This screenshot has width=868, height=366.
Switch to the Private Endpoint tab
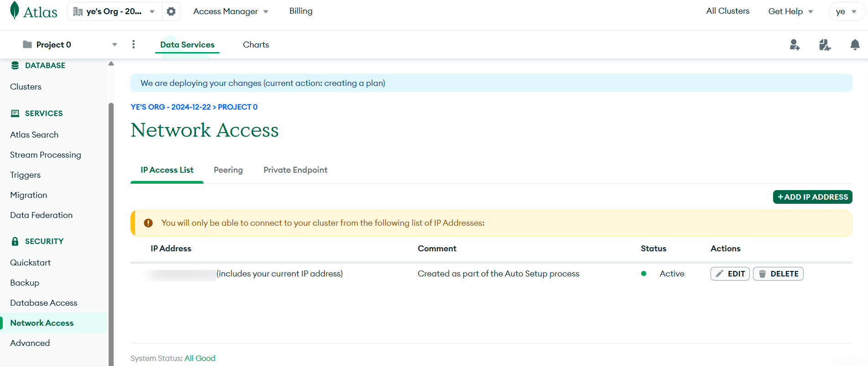click(295, 170)
